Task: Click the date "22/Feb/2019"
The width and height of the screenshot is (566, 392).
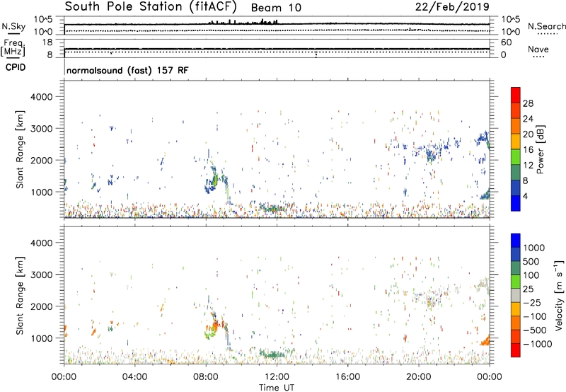Action: (x=452, y=7)
